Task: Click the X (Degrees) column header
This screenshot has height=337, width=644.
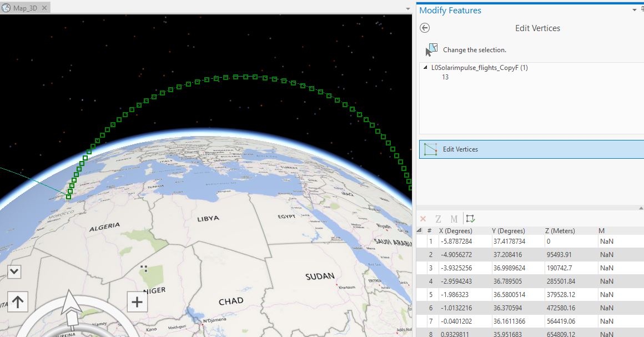Action: pyautogui.click(x=455, y=230)
